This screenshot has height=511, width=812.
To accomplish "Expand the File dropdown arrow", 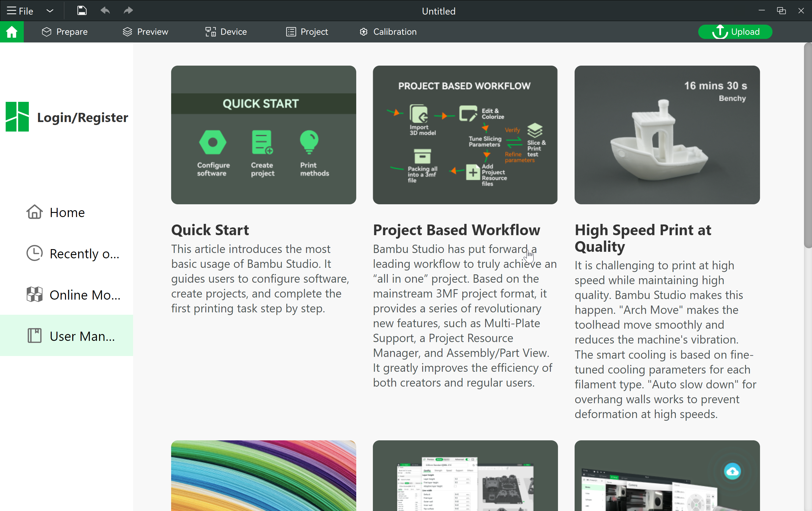I will [x=50, y=11].
